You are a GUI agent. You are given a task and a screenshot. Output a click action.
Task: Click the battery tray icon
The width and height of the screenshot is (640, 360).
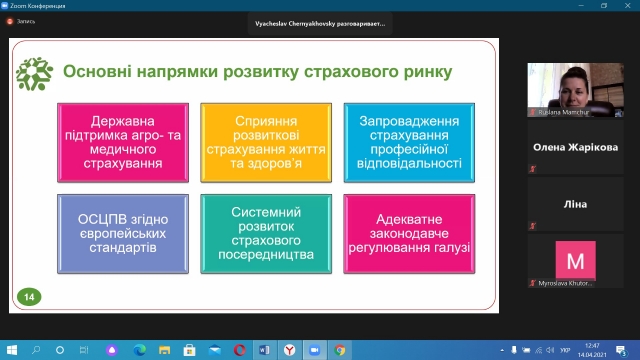point(526,350)
